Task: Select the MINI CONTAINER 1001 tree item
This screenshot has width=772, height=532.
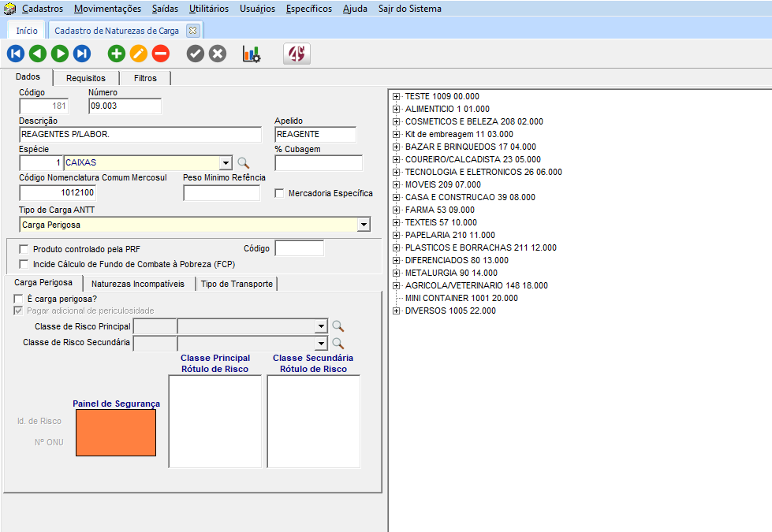Action: 461,298
